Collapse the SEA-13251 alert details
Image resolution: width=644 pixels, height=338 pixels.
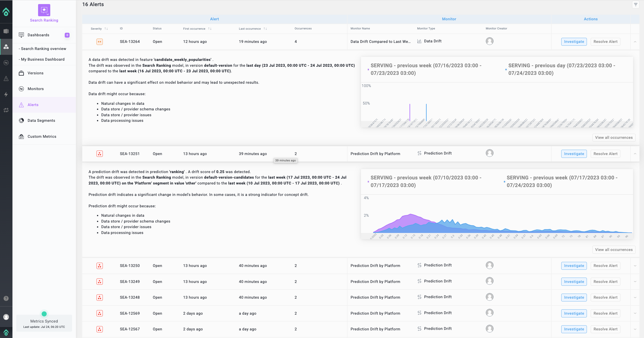click(635, 154)
